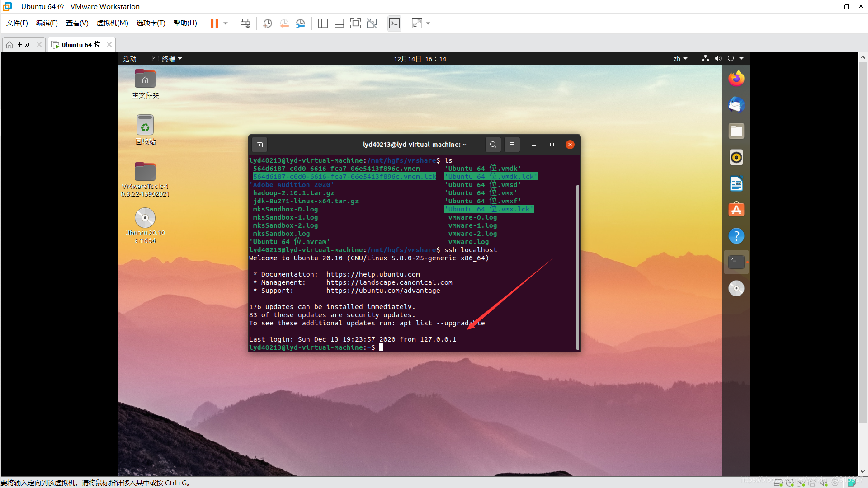Image resolution: width=868 pixels, height=488 pixels.
Task: Click the volume speaker icon in top bar
Action: 718,58
